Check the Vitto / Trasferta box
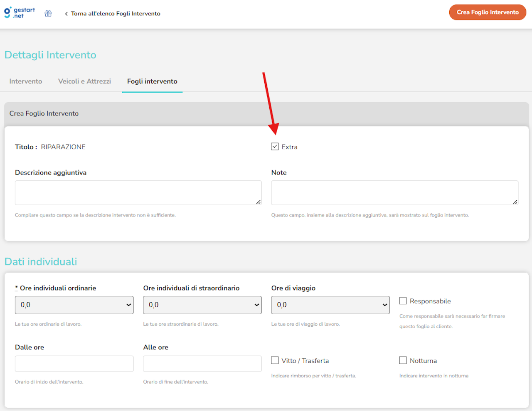 [275, 360]
